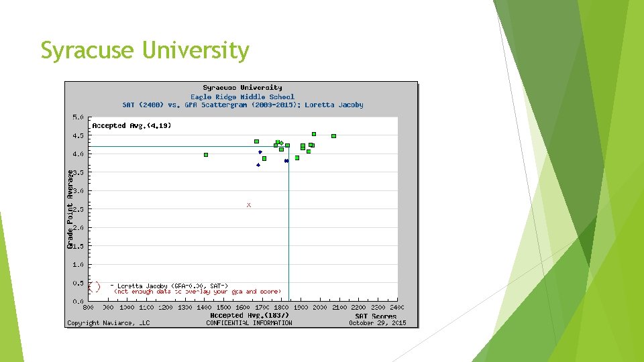Click the "CONFIDENTIAL INFORMATION" footer text

click(x=249, y=323)
